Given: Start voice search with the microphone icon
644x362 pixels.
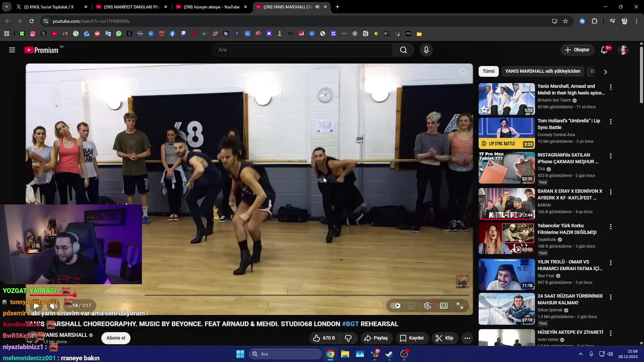Looking at the screenshot, I should 426,50.
